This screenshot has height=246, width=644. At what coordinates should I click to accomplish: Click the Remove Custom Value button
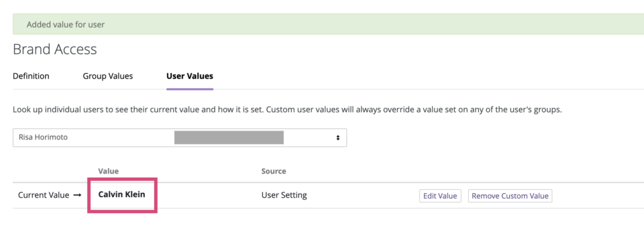510,196
